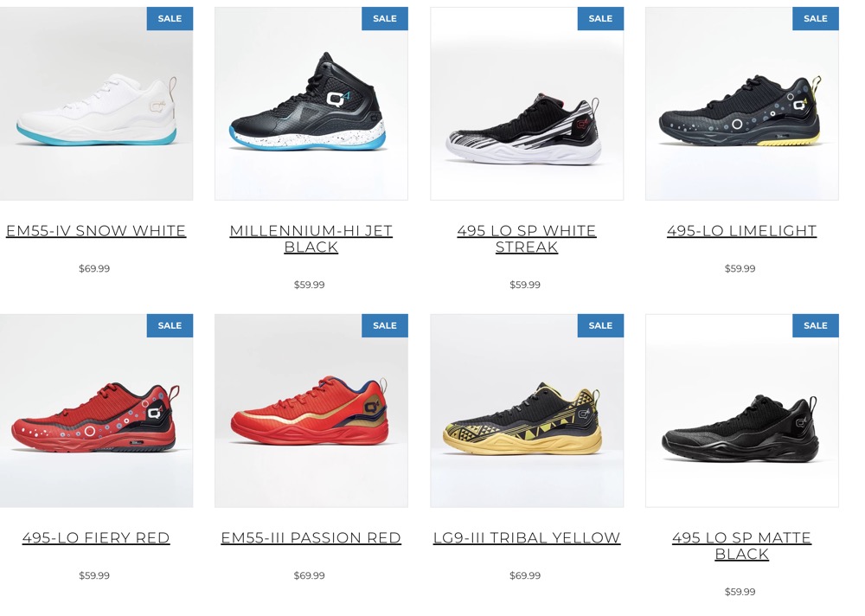
Task: Open the 495-LO Fiery Red shoe image
Action: [x=97, y=411]
